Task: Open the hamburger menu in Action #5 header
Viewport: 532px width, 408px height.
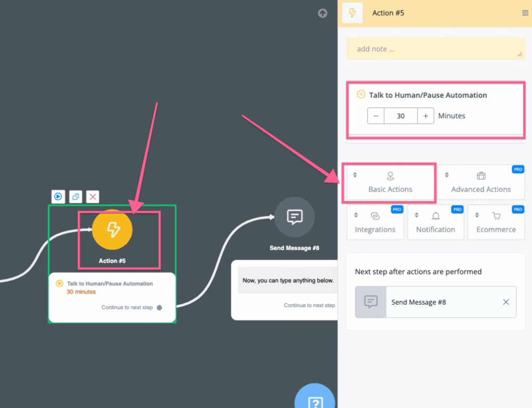Action: click(x=525, y=13)
